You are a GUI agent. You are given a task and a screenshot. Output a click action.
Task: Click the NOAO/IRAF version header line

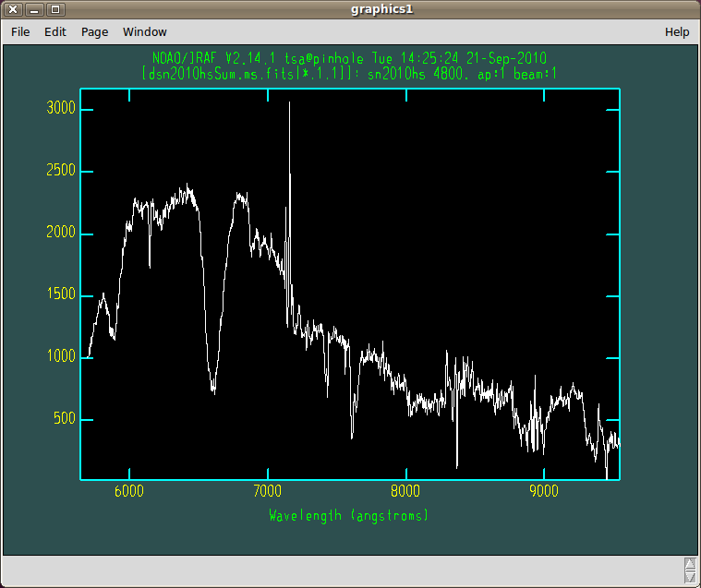point(349,57)
